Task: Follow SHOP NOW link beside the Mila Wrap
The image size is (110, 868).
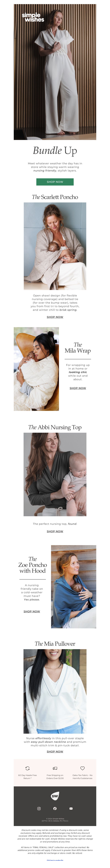Action: tap(78, 388)
